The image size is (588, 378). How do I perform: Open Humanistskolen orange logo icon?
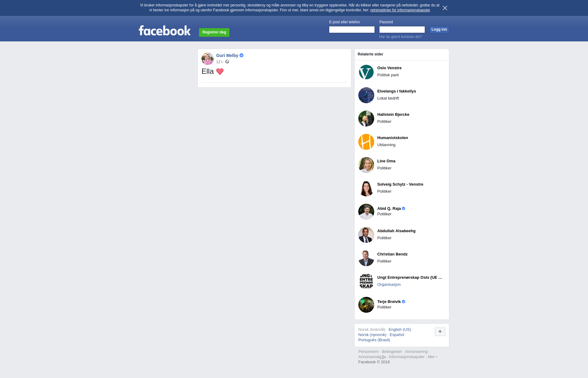coord(366,142)
